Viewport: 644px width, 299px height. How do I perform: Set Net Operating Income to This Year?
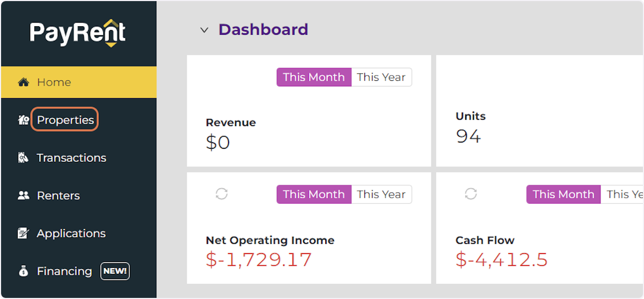click(381, 194)
